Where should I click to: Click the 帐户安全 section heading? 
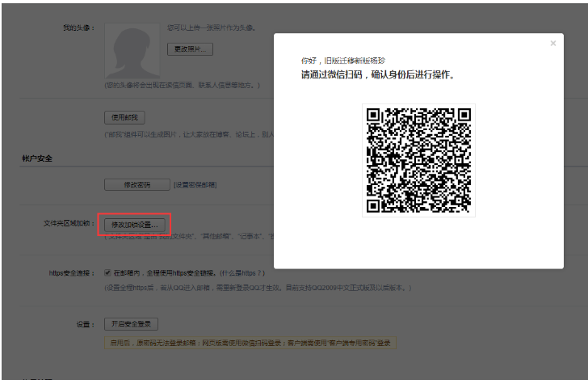pyautogui.click(x=36, y=158)
